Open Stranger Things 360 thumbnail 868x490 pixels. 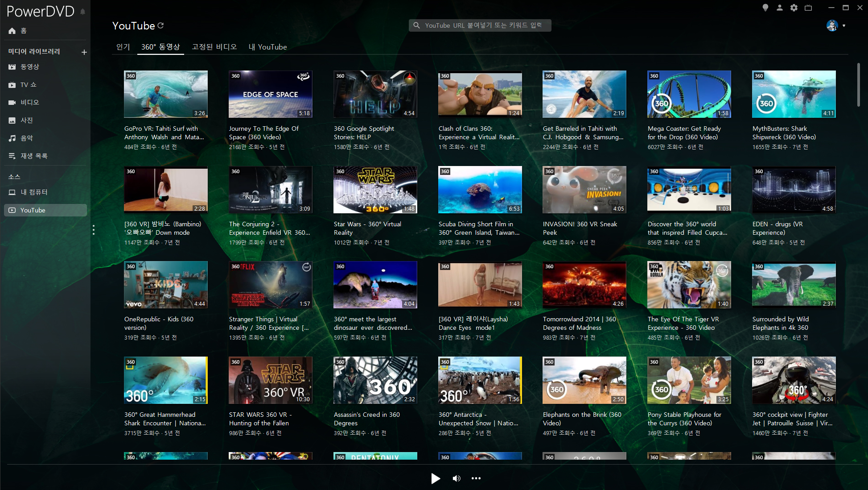(271, 285)
